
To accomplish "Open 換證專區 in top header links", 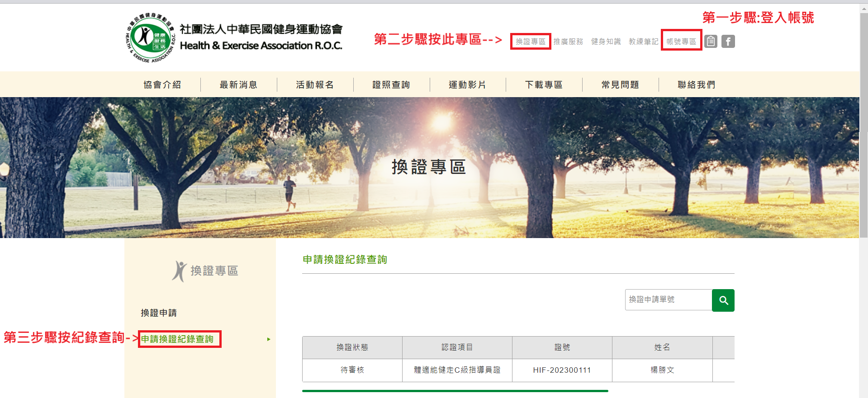I will [x=531, y=42].
